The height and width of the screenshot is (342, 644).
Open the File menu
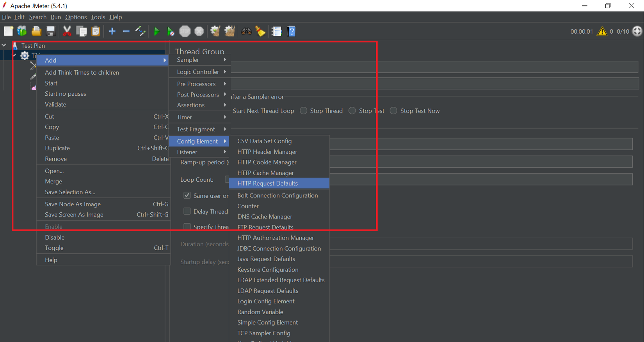[x=6, y=17]
